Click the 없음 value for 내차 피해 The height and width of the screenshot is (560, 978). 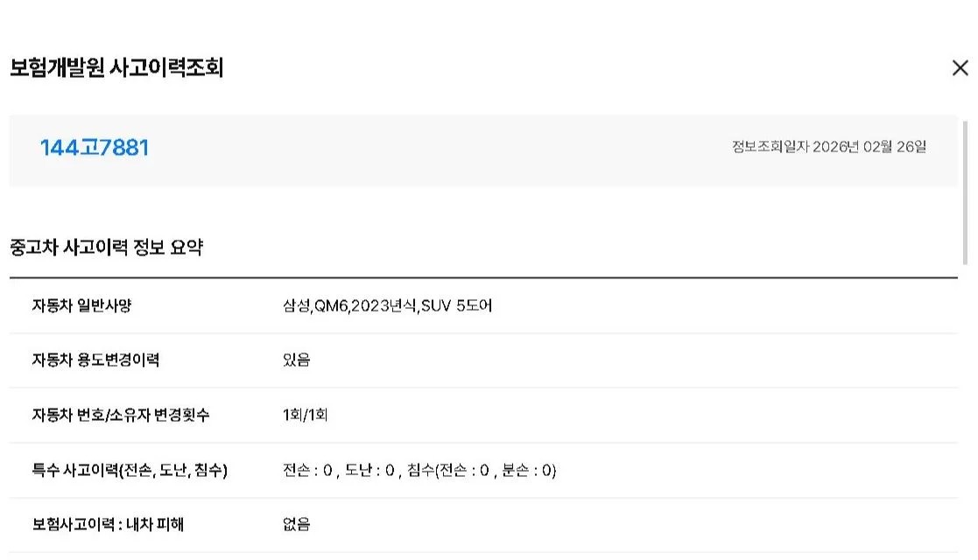click(296, 525)
